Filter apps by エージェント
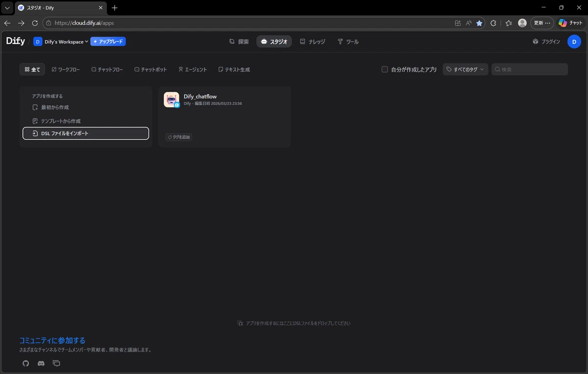The height and width of the screenshot is (374, 588). pos(193,70)
